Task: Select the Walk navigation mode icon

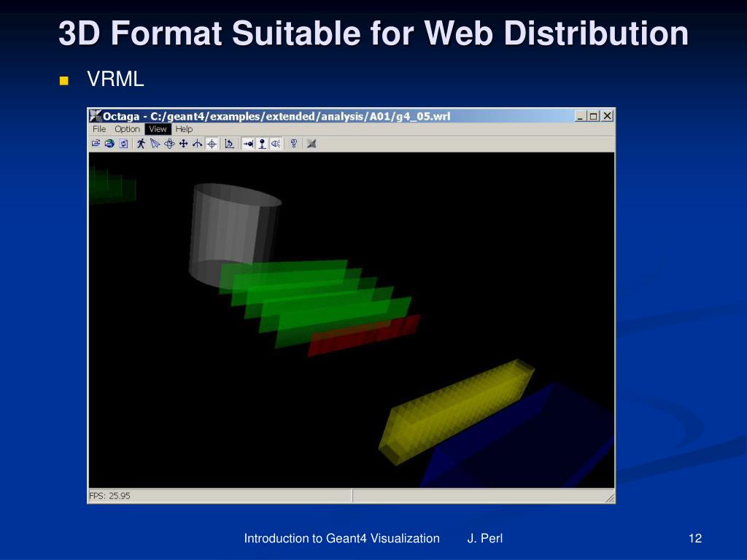Action: coord(141,144)
